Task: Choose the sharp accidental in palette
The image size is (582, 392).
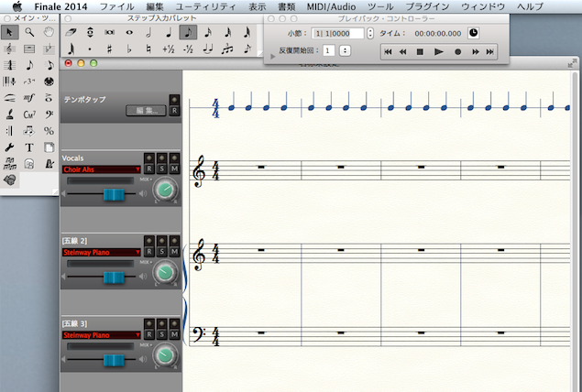Action: [x=109, y=49]
